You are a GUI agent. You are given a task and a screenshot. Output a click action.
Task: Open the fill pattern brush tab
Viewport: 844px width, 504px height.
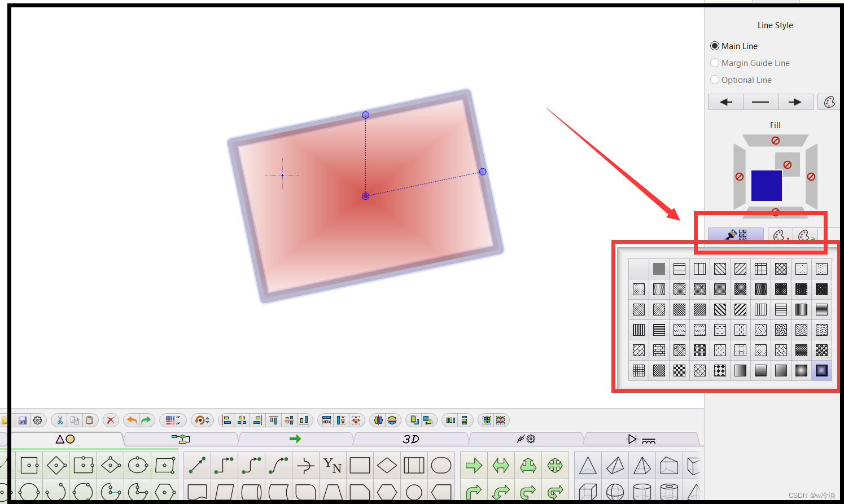click(x=736, y=235)
